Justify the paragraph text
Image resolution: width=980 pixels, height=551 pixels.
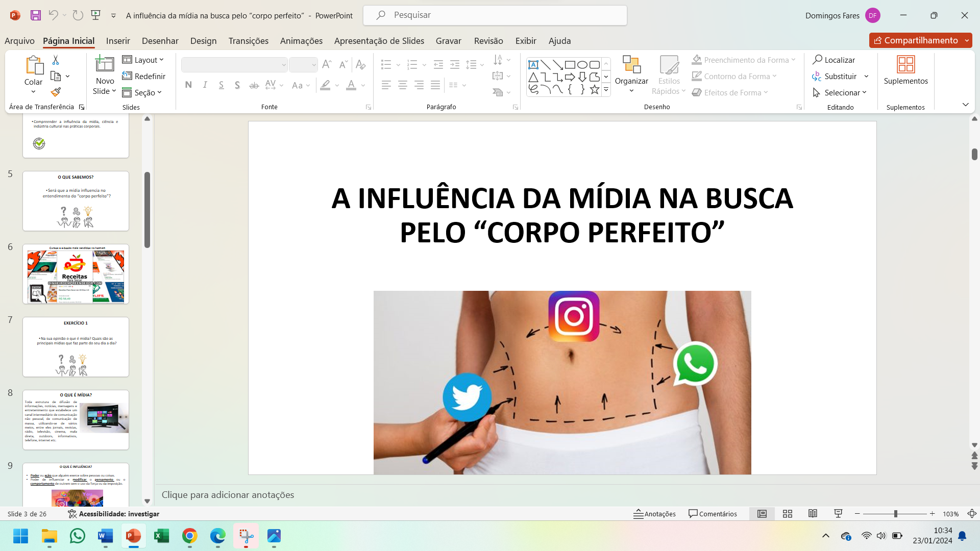435,85
